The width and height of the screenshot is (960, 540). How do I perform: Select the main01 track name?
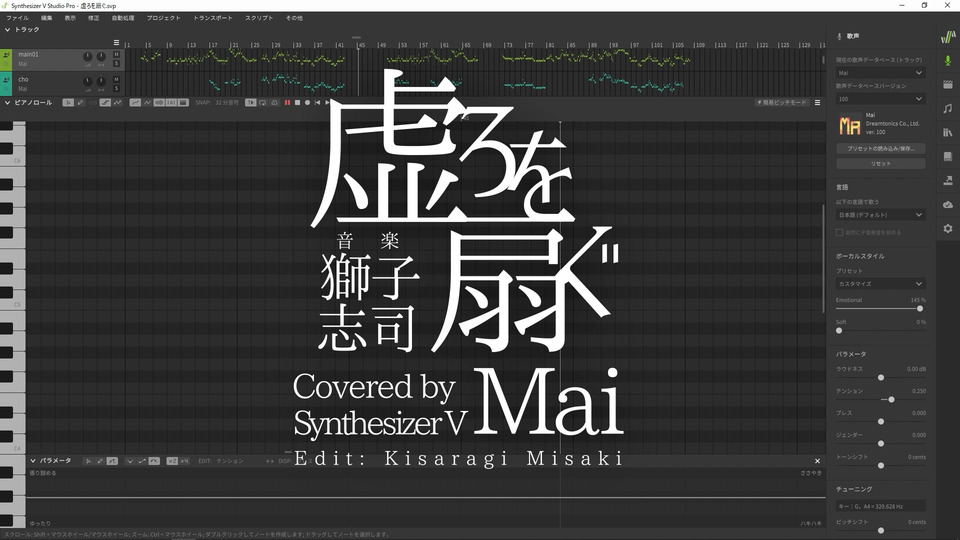[x=28, y=54]
